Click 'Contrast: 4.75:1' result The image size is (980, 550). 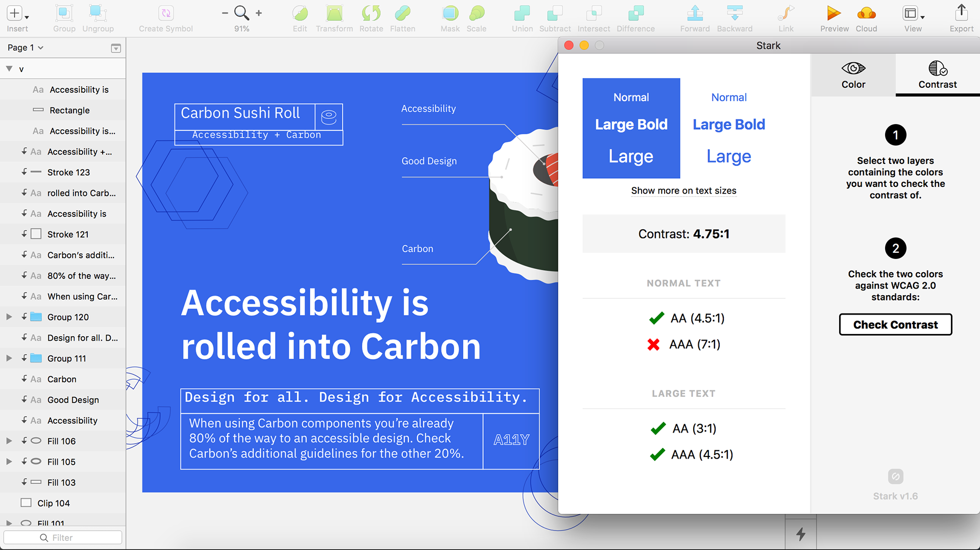pyautogui.click(x=683, y=234)
